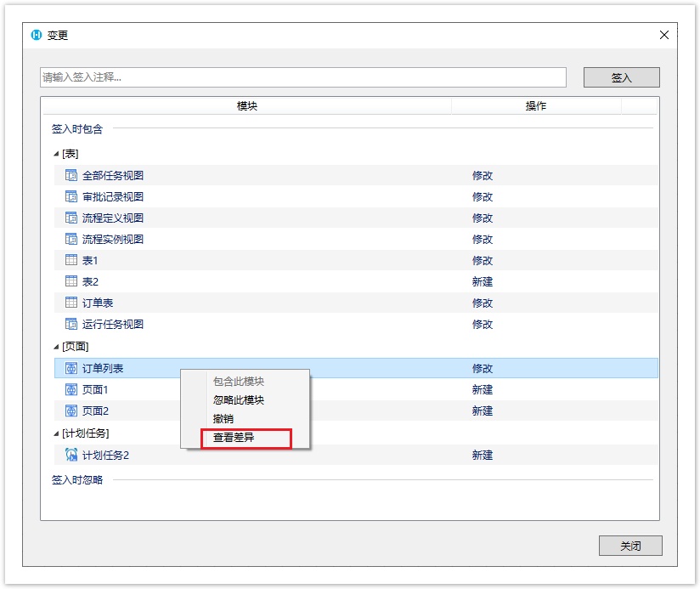Click the view icon beside 运行任务视图

point(71,325)
